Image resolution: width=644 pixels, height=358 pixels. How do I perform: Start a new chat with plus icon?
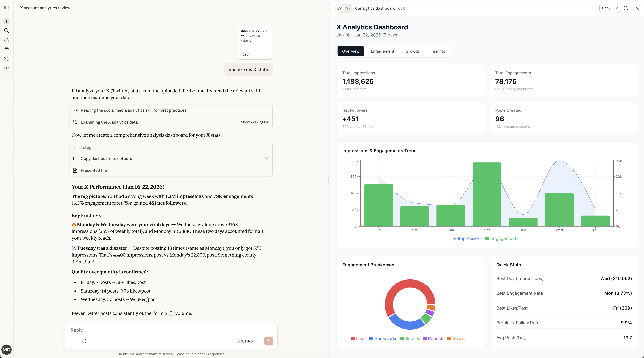6,21
